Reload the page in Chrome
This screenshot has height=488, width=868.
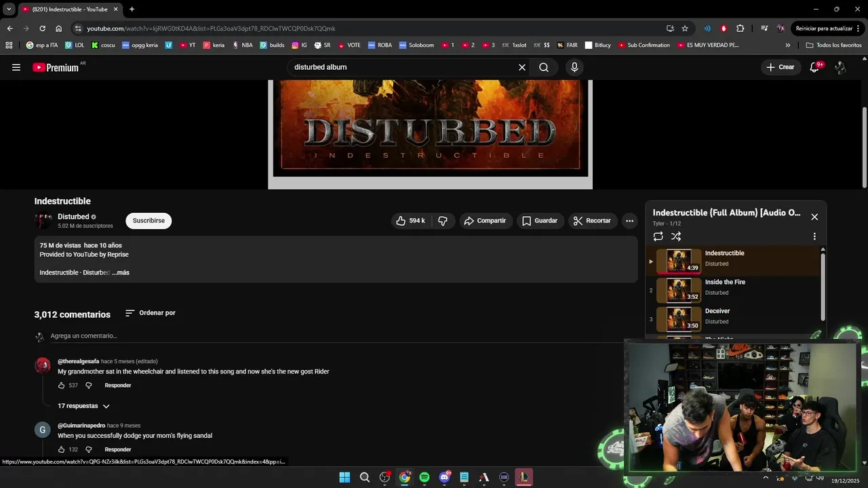click(42, 28)
